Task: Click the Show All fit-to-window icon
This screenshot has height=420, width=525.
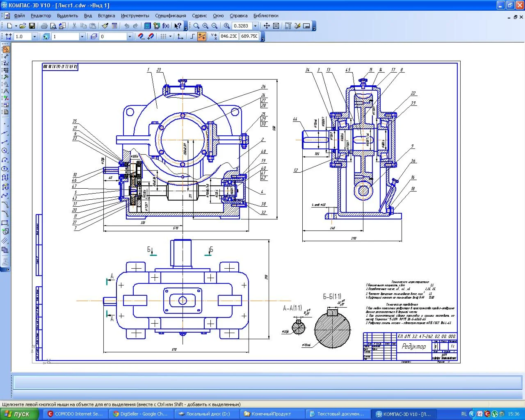Action: coord(276,26)
